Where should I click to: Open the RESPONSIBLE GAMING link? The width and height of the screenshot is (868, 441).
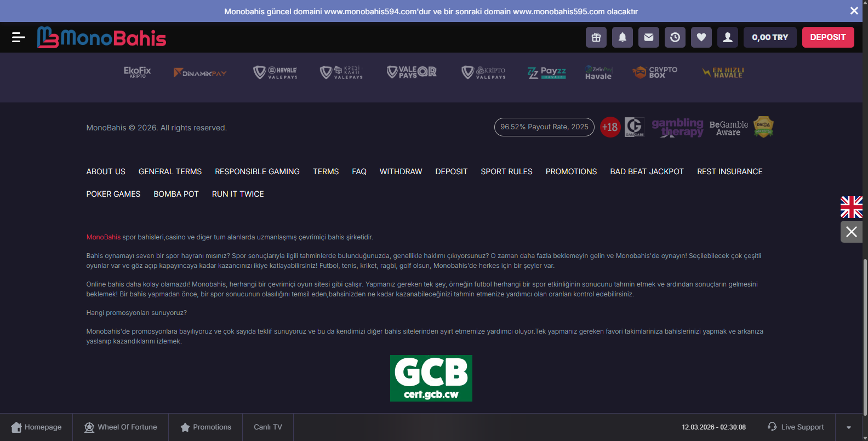(x=257, y=171)
